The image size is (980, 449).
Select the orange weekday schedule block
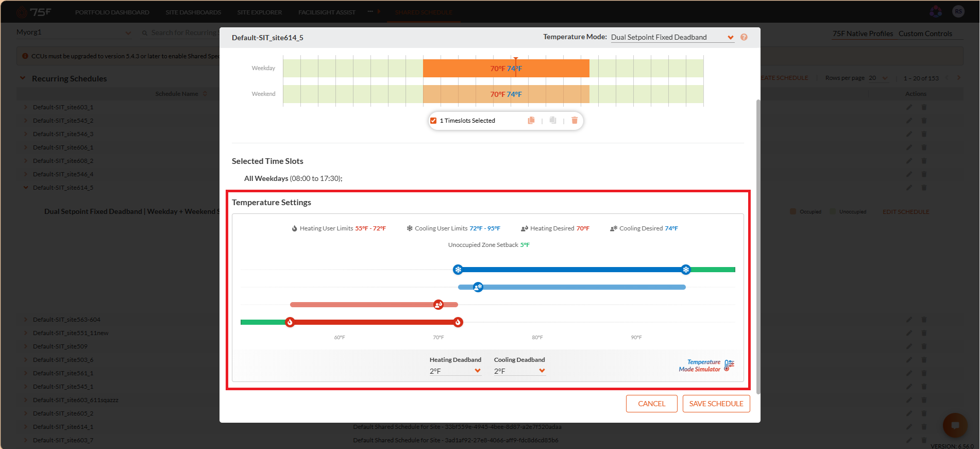[506, 68]
